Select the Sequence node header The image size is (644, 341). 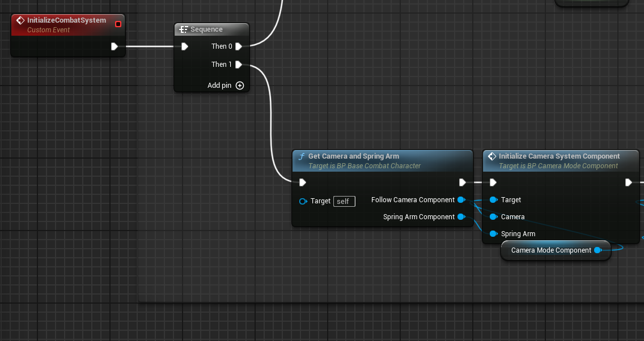tap(211, 29)
